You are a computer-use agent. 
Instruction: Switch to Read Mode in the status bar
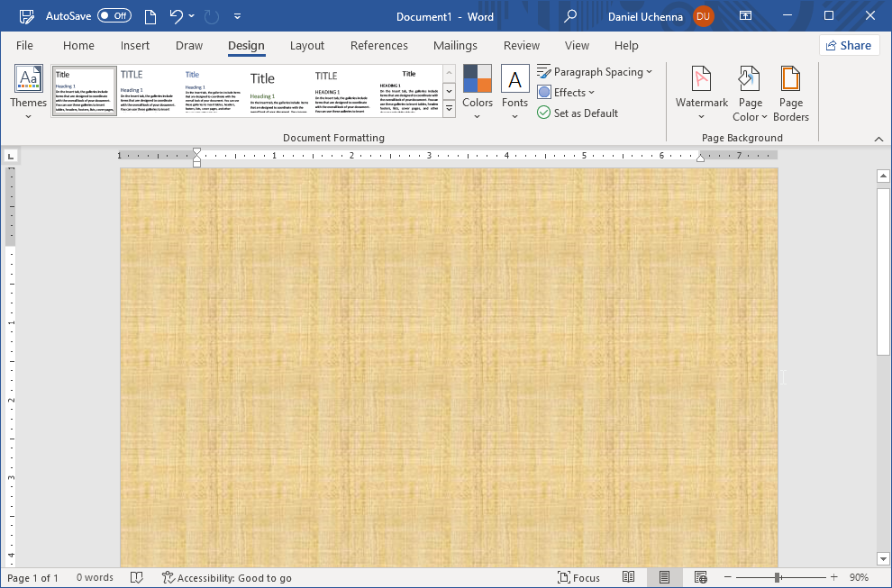pos(629,576)
